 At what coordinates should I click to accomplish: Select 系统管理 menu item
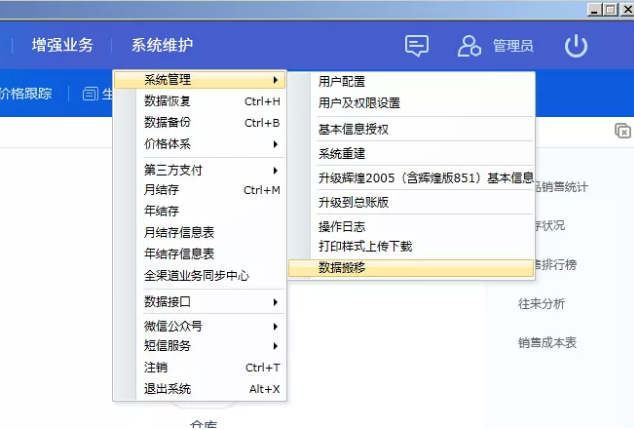(x=200, y=80)
